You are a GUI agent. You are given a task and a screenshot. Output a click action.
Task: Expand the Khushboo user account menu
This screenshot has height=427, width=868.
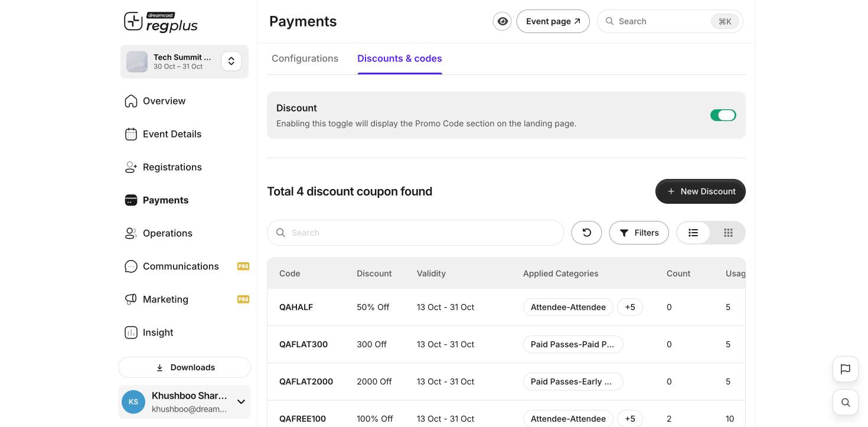tap(241, 402)
